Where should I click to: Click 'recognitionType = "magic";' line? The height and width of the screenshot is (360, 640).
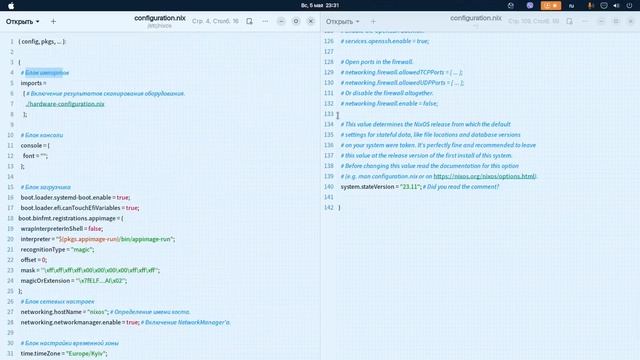coord(57,249)
